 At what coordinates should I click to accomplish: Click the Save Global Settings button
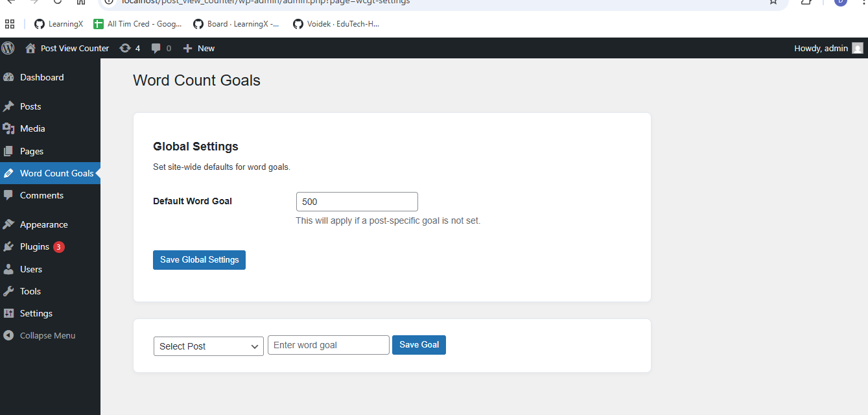click(x=199, y=259)
